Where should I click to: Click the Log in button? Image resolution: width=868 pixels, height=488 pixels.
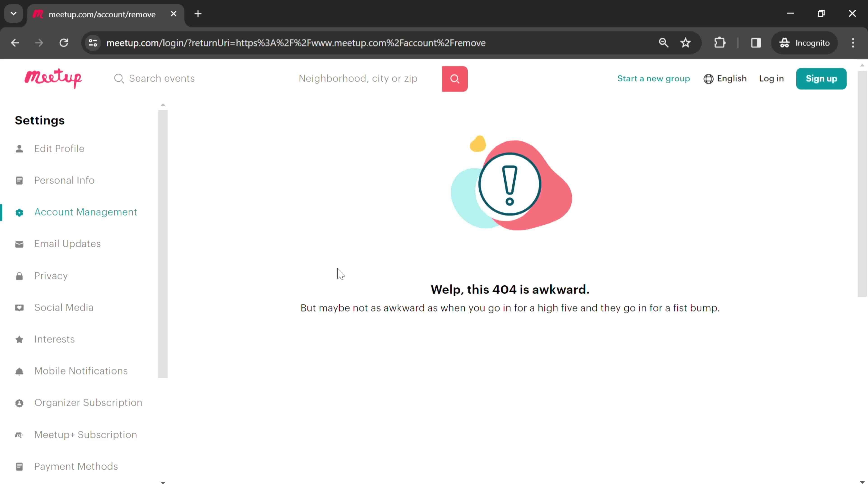coord(771,78)
